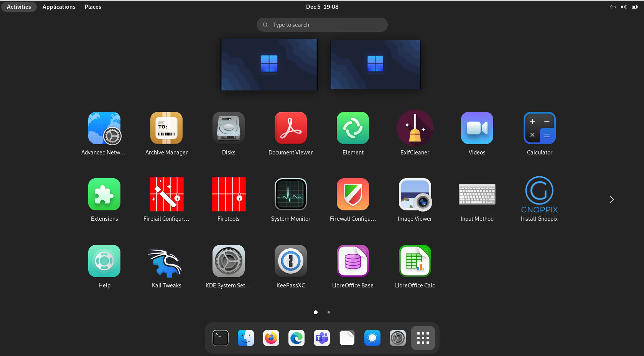Screen dimensions: 644x356
Task: Start LibreOffice Base
Action: click(352, 261)
